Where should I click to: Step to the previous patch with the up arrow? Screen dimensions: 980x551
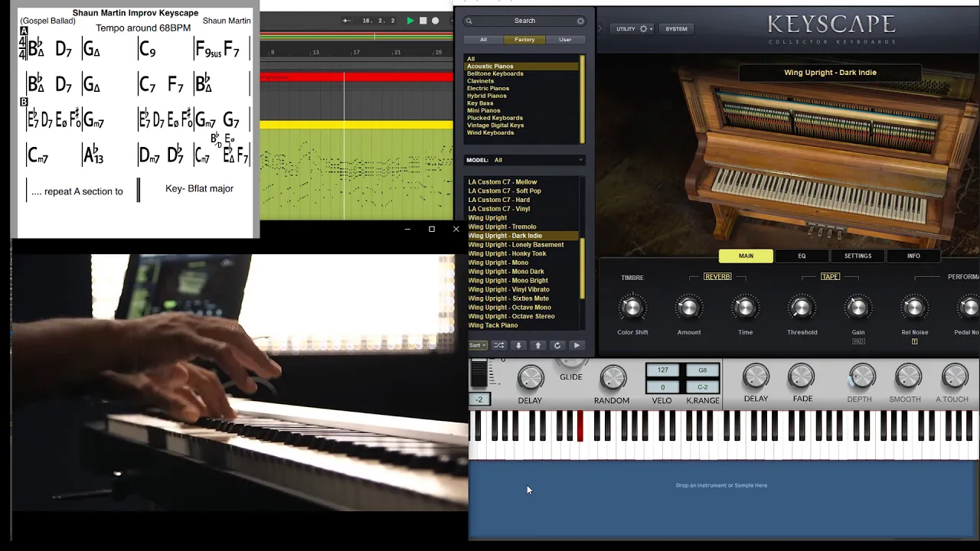coord(537,345)
